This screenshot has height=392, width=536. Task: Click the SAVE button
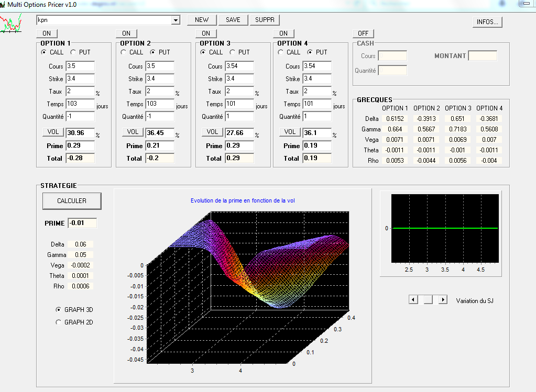(x=233, y=20)
